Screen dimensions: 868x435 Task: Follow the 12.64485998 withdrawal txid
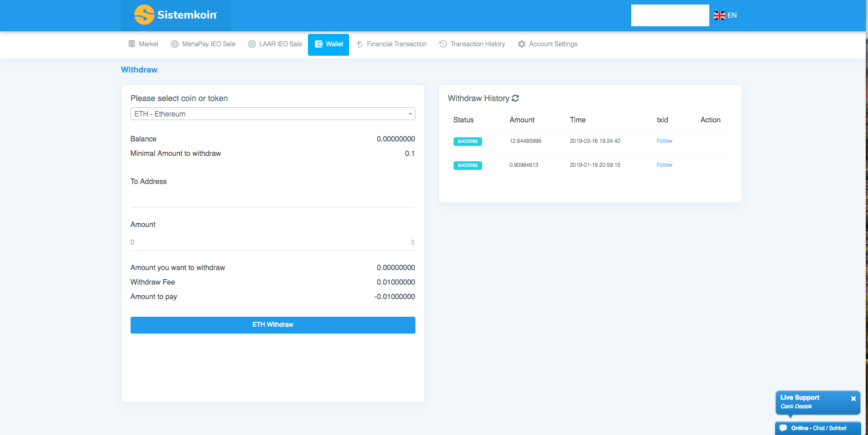click(664, 141)
